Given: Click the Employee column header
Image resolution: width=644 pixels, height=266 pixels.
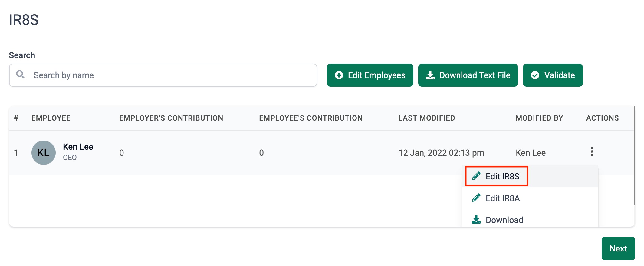Looking at the screenshot, I should pos(51,118).
